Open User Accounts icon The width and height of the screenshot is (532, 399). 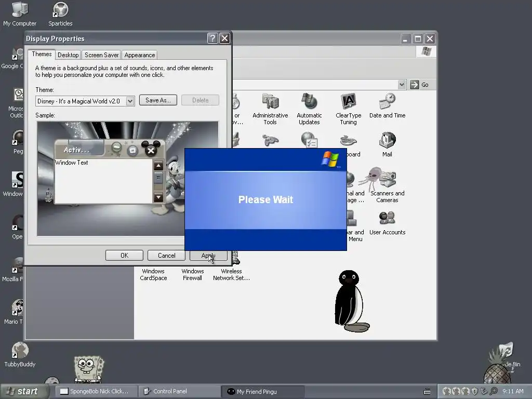pos(387,223)
